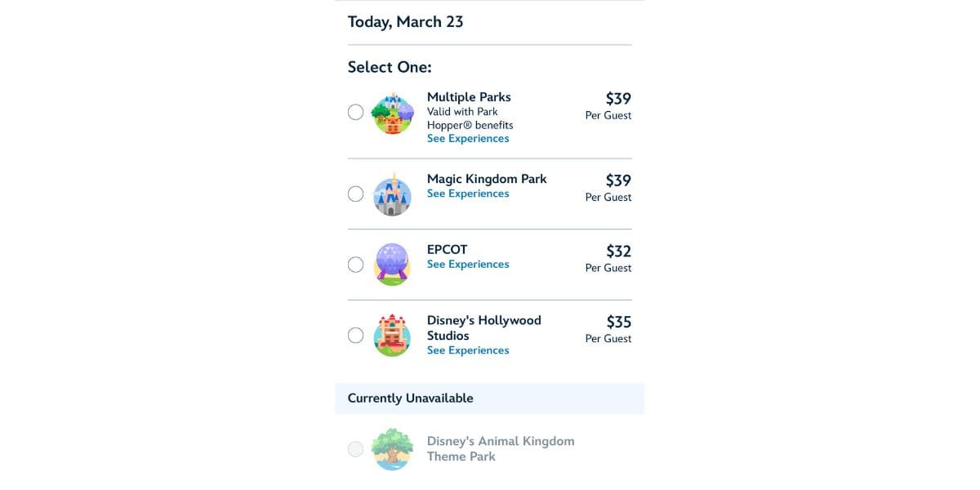The width and height of the screenshot is (980, 490).
Task: Click the Magic Kingdom Park title
Action: coord(487,179)
